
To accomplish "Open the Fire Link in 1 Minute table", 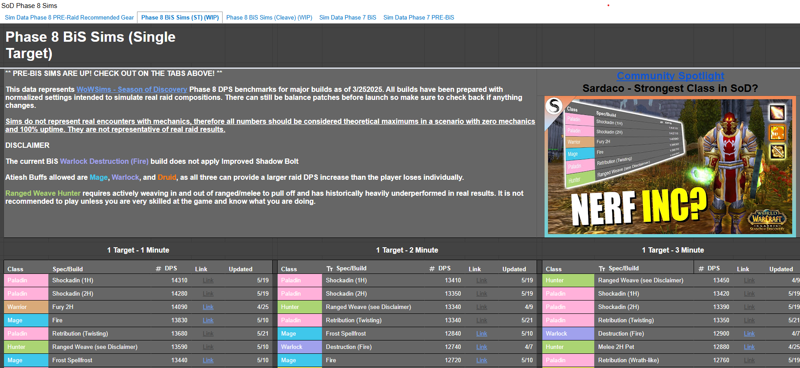I will (x=208, y=321).
